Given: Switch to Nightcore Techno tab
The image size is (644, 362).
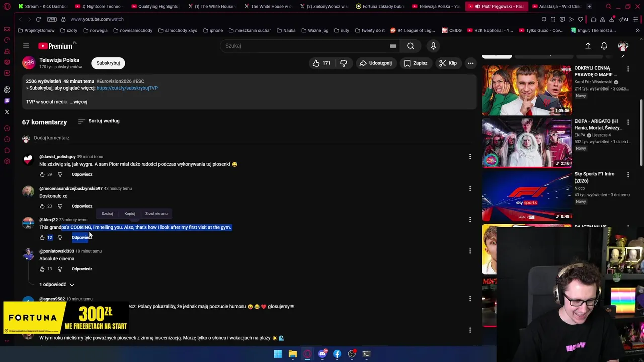Looking at the screenshot, I should pos(100,6).
